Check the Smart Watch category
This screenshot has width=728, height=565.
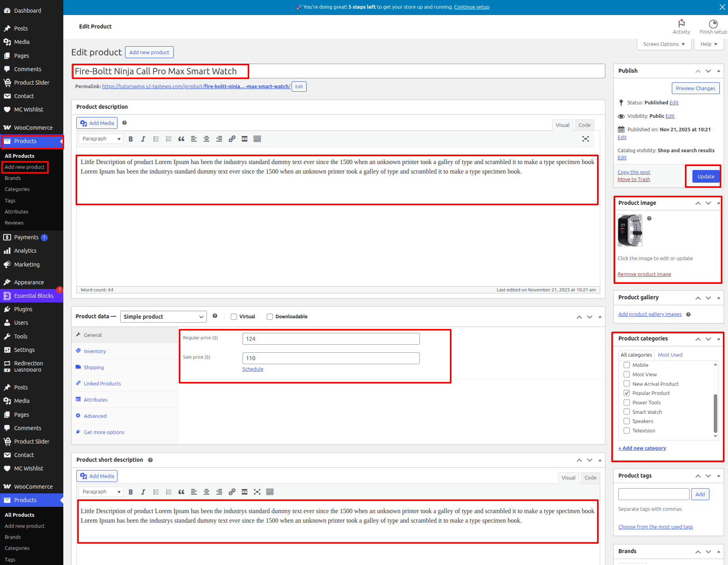coord(627,412)
